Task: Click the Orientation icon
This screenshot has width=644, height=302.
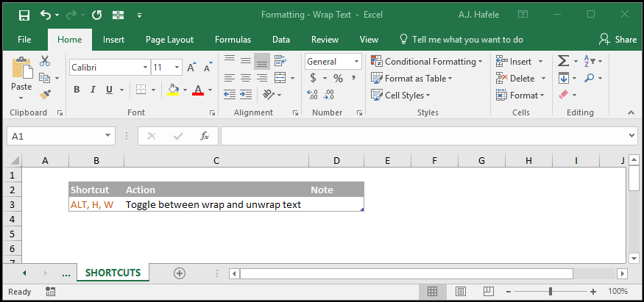Action: [x=269, y=95]
